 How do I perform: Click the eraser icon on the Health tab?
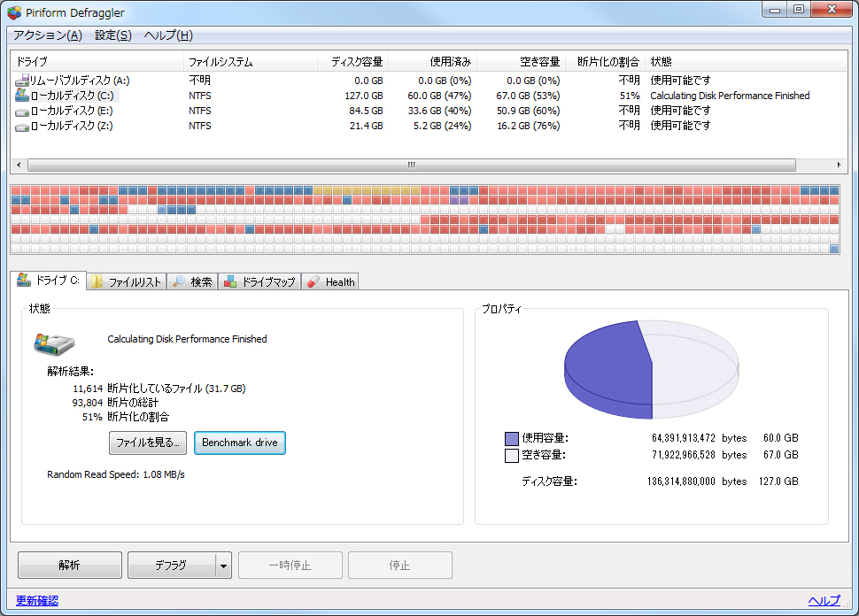coord(312,281)
